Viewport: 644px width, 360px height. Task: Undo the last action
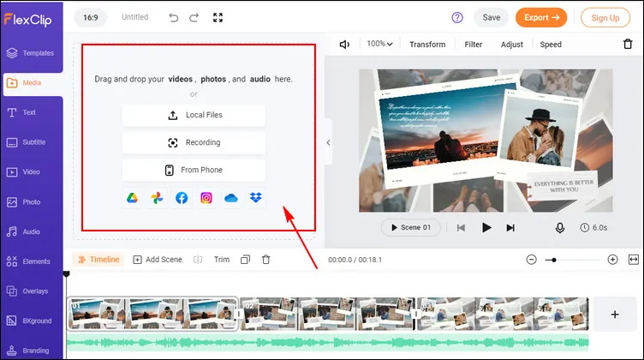pyautogui.click(x=173, y=18)
